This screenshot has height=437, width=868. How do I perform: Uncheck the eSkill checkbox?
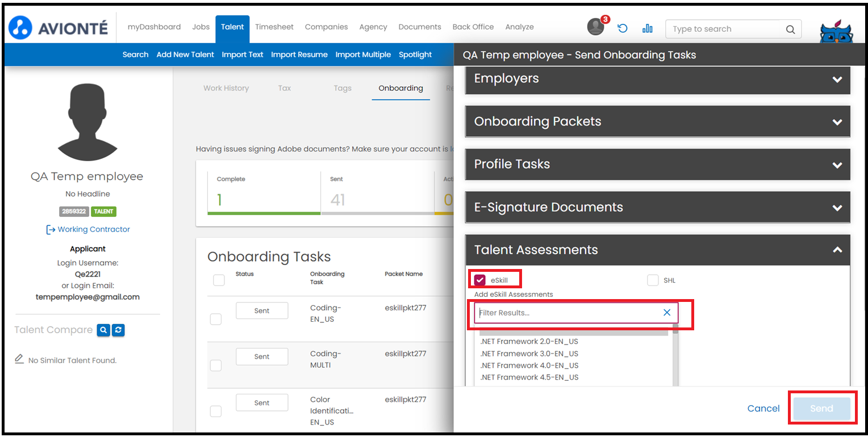(x=480, y=280)
